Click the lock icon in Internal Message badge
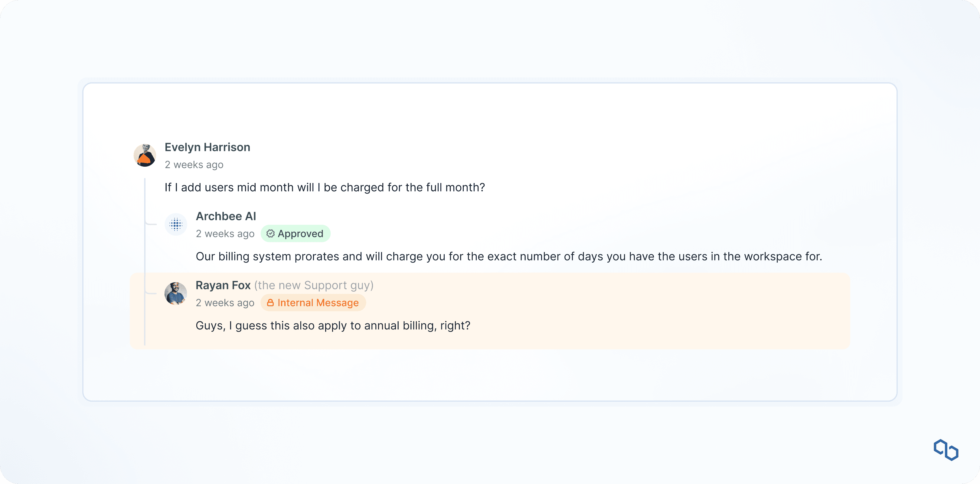The image size is (980, 484). point(270,303)
